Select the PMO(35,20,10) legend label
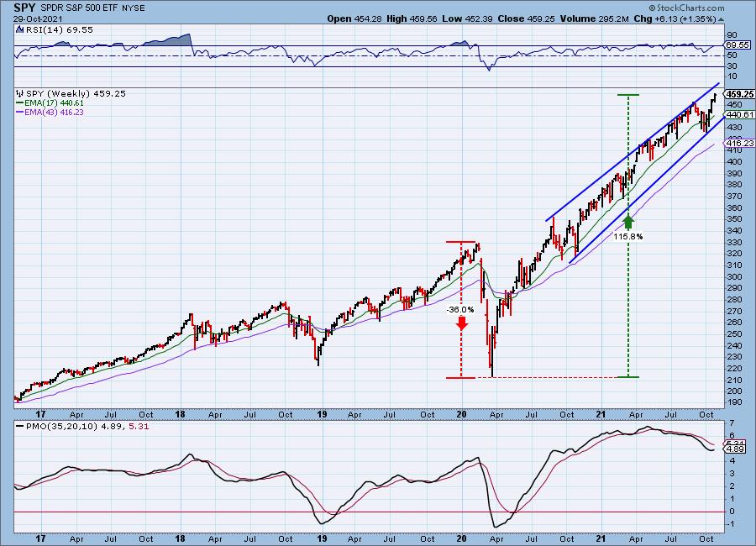The height and width of the screenshot is (546, 756). (x=63, y=427)
